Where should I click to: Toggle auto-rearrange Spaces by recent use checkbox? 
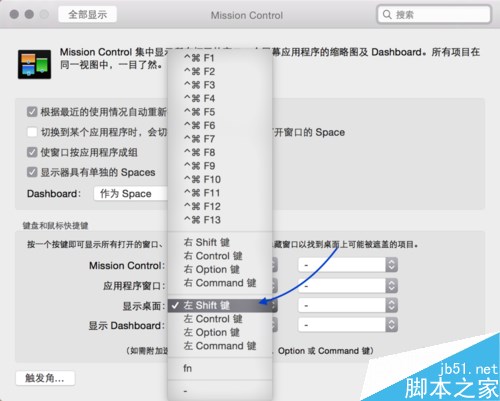pyautogui.click(x=32, y=112)
